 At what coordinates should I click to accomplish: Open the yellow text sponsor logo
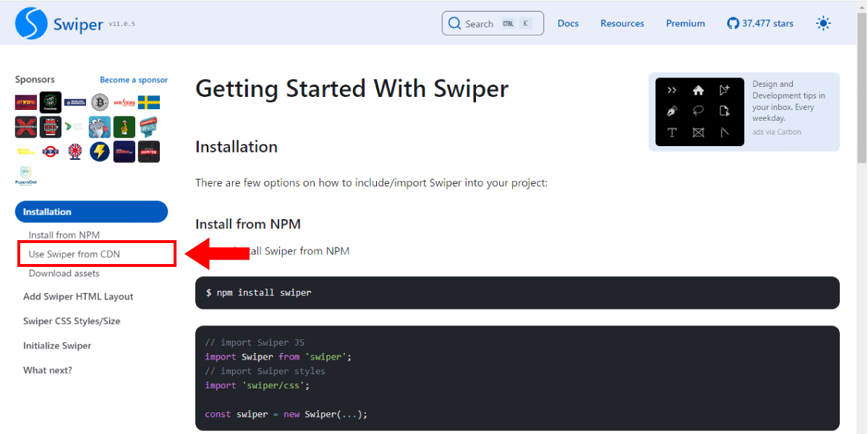click(26, 152)
